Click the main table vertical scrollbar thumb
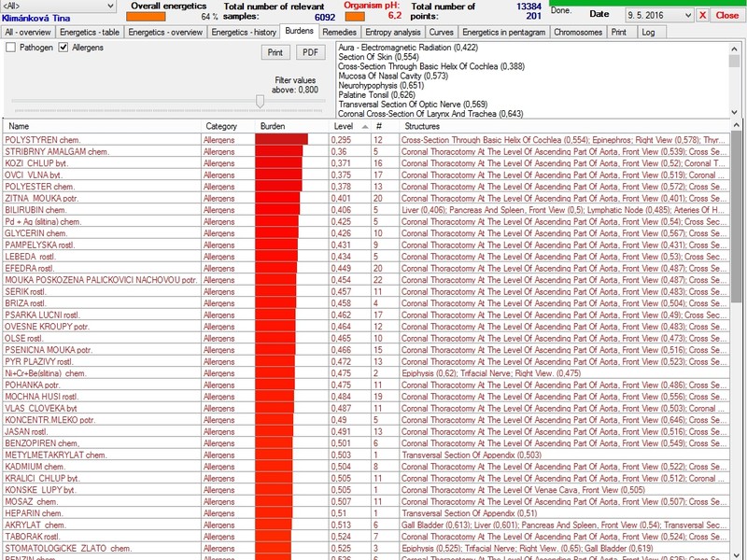The height and width of the screenshot is (560, 747). (x=737, y=217)
